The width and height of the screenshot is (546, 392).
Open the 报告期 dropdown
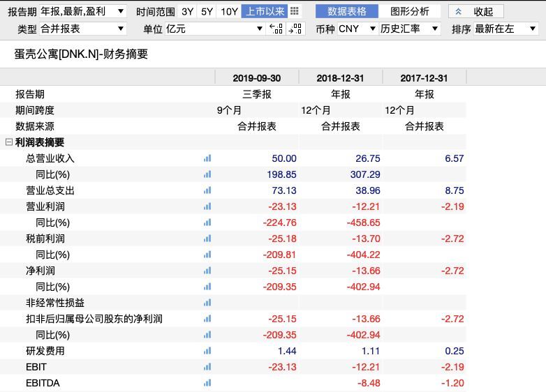(x=82, y=11)
